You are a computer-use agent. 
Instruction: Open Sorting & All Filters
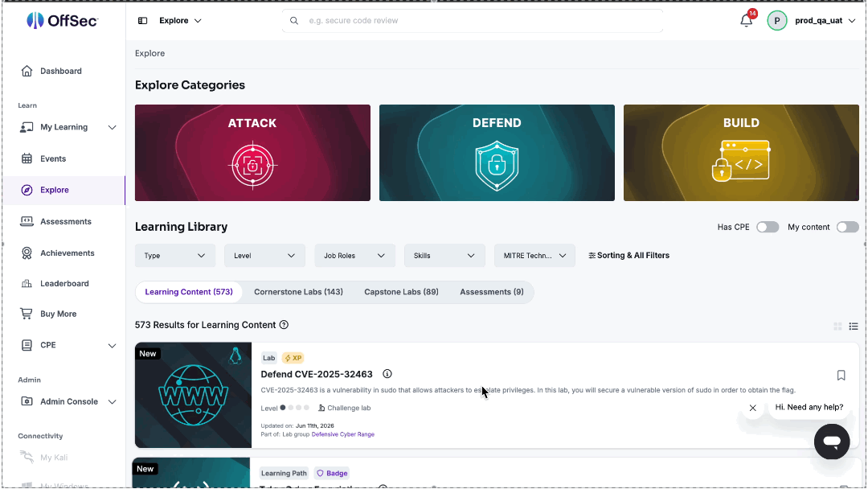click(x=628, y=255)
